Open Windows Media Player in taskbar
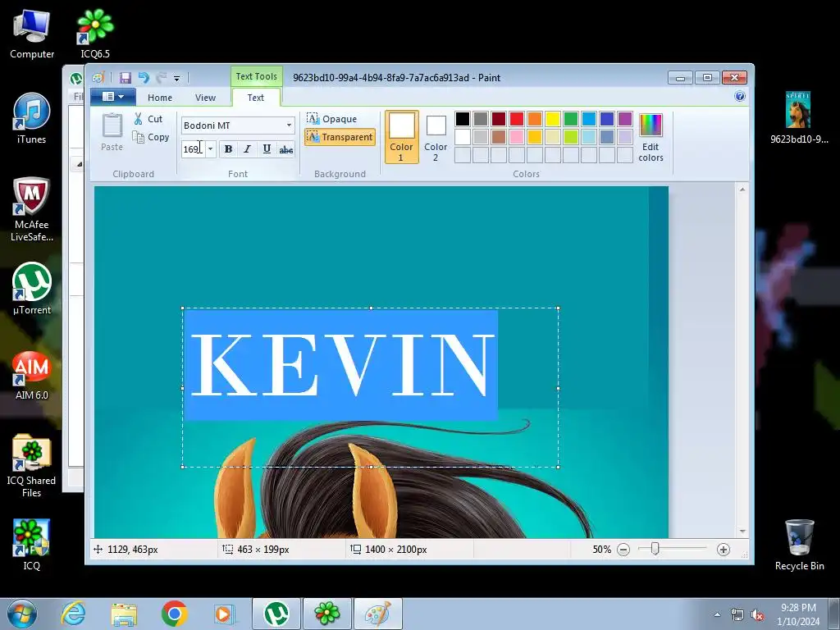This screenshot has width=840, height=630. 224,614
